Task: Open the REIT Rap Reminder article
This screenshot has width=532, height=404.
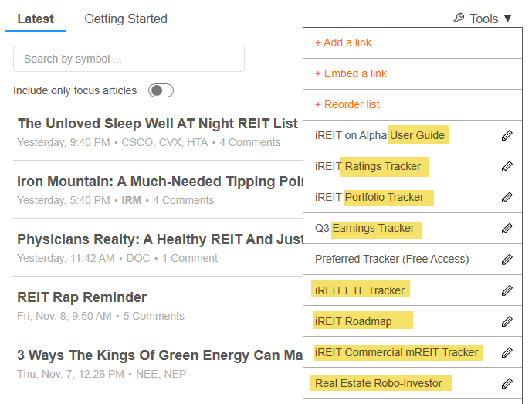Action: point(82,297)
